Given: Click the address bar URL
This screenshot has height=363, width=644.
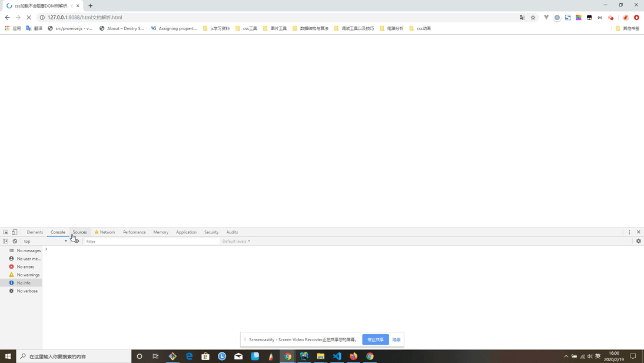Looking at the screenshot, I should tap(85, 17).
